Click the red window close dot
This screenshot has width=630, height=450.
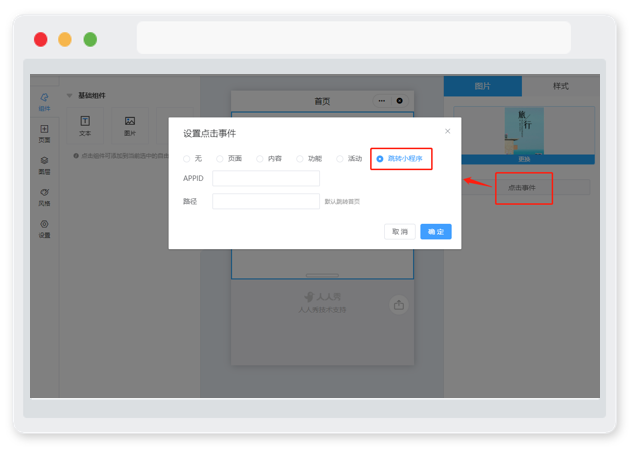pos(41,39)
